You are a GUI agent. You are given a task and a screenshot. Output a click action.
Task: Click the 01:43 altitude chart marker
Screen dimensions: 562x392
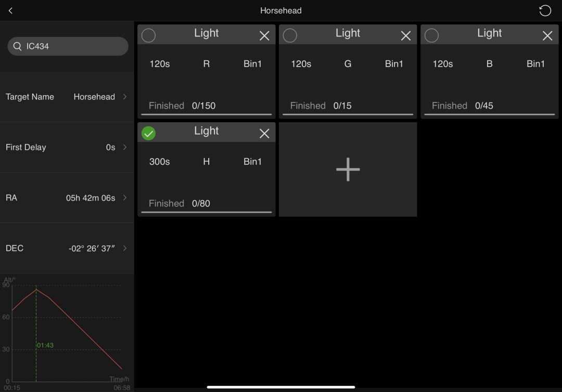click(x=45, y=345)
